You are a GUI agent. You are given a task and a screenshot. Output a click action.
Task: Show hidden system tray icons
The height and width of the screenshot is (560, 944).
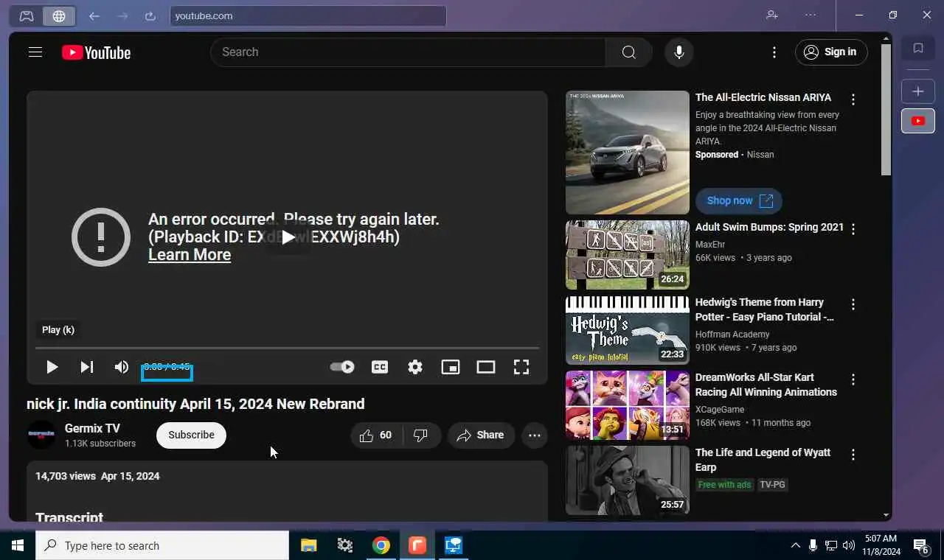click(795, 545)
